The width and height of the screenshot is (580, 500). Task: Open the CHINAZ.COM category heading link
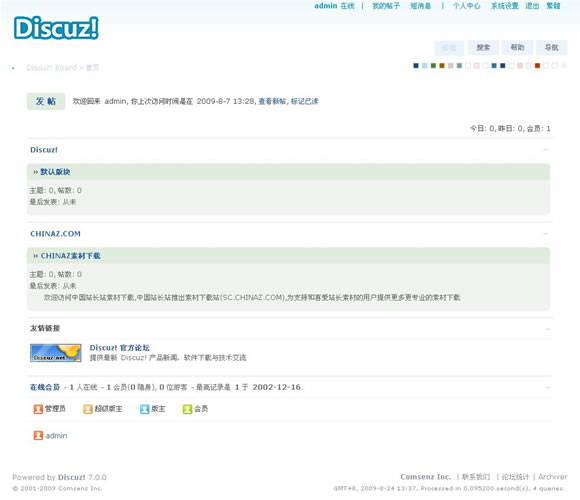(55, 234)
